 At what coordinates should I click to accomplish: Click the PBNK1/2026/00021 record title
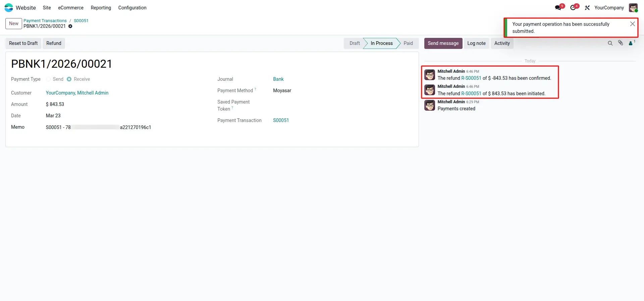pos(62,64)
